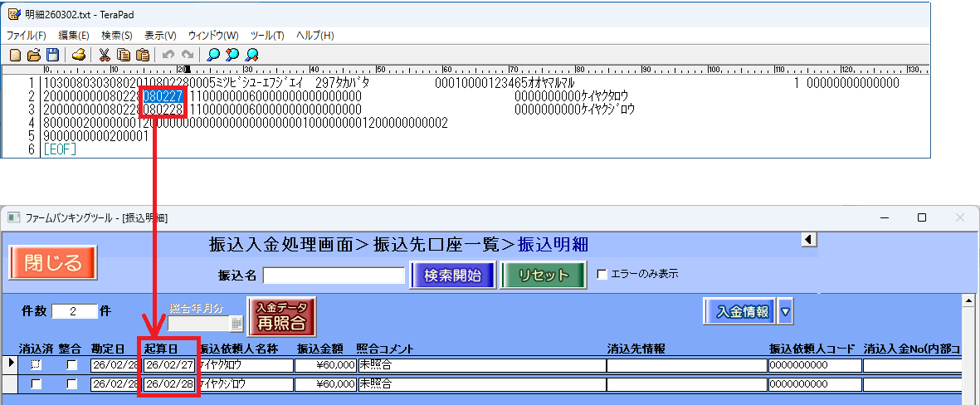The width and height of the screenshot is (980, 405).
Task: Click the Find Next magnifier icon
Action: click(x=232, y=55)
